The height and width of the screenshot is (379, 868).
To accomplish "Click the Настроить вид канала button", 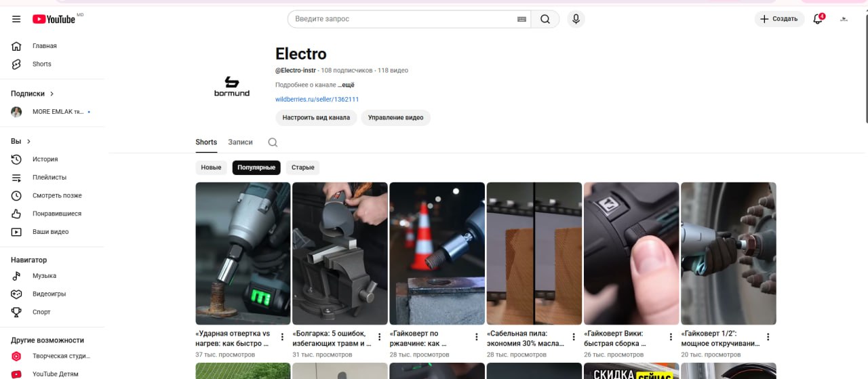I will [316, 117].
